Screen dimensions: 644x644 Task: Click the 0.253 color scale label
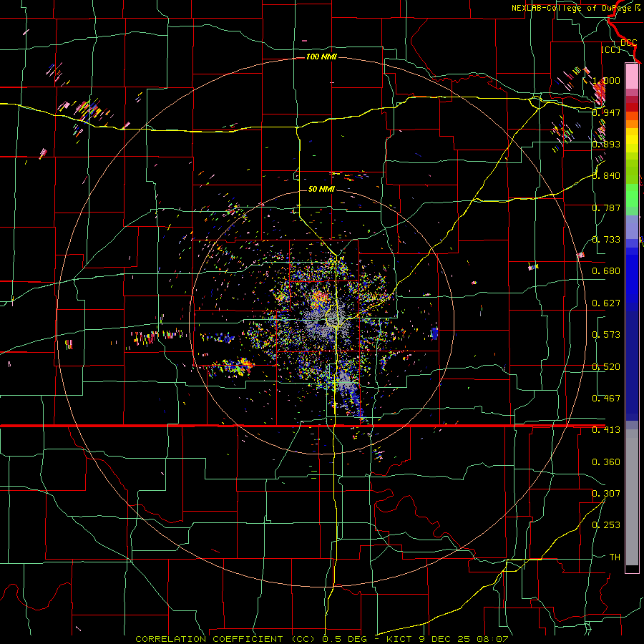coord(606,525)
